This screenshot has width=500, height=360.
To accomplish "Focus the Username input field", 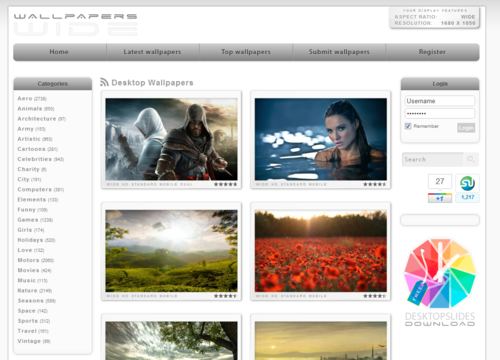I will click(x=440, y=101).
